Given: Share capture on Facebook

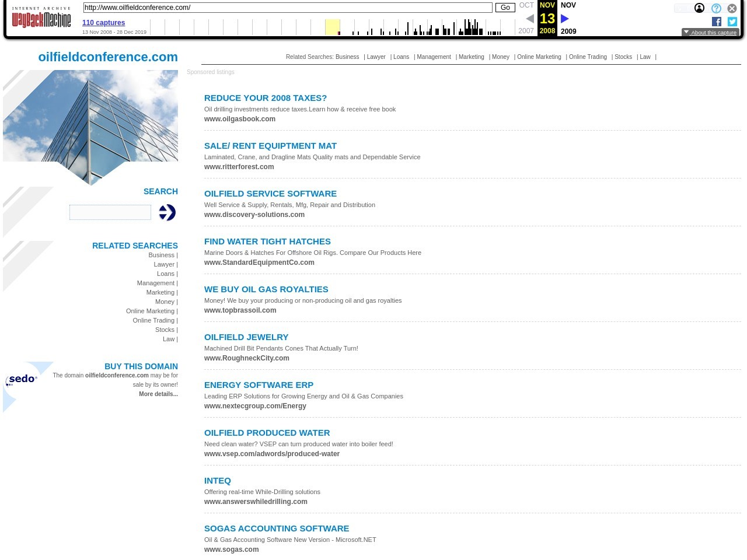Looking at the screenshot, I should (x=717, y=22).
